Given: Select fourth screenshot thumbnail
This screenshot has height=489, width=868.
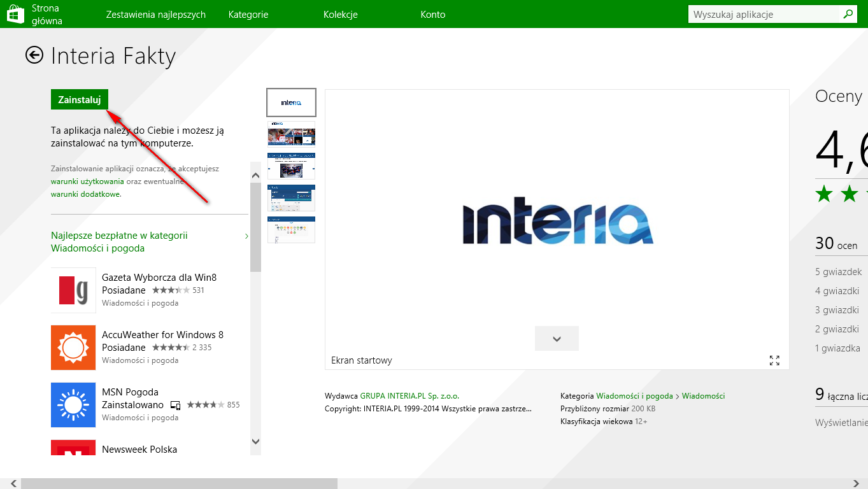Looking at the screenshot, I should click(291, 198).
